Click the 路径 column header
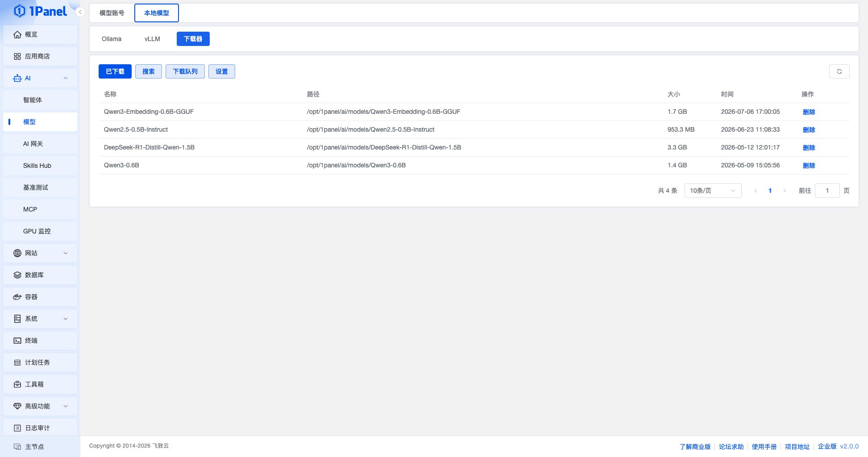 pos(313,94)
